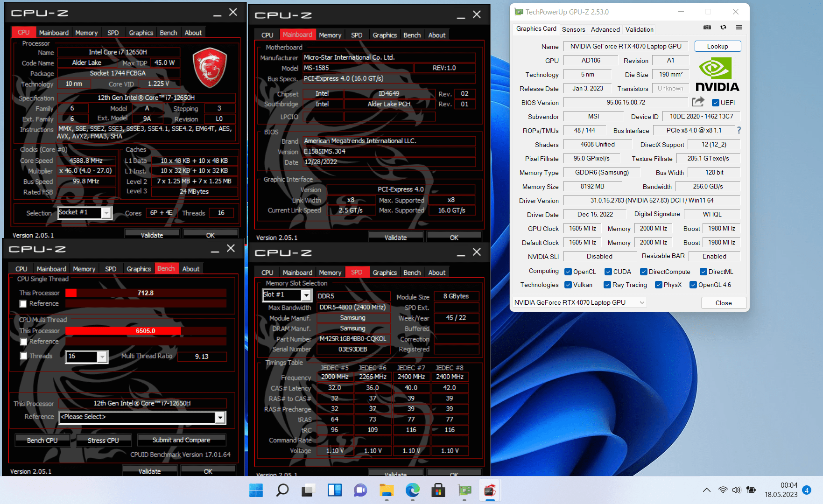Launch Microsoft Edge from taskbar

(x=413, y=490)
